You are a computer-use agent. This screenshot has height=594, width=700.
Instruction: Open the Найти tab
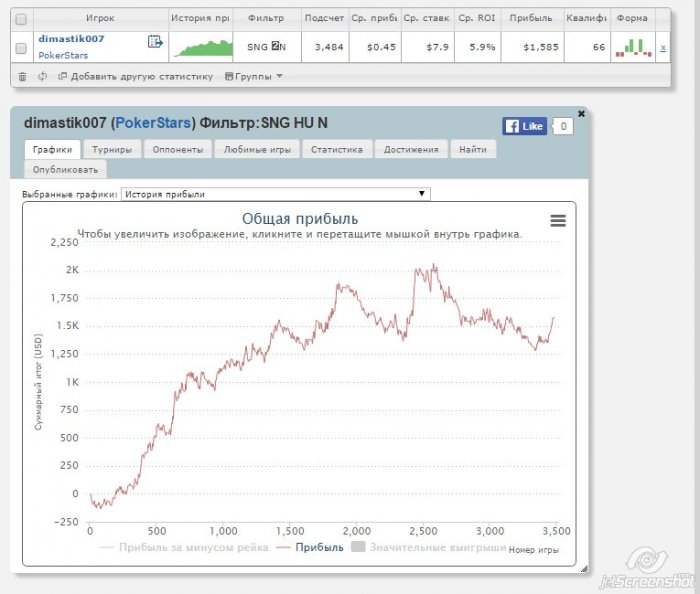click(x=473, y=150)
